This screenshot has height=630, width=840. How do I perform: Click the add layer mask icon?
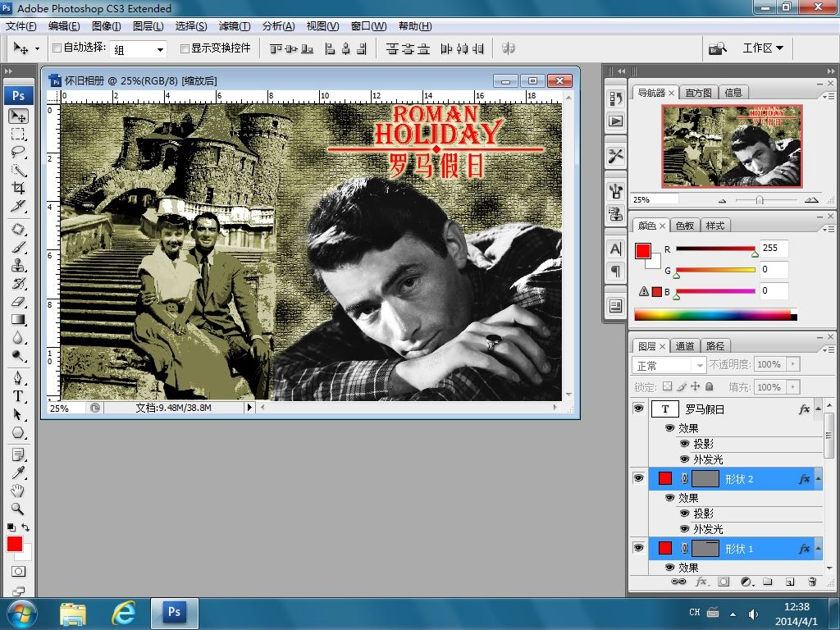click(724, 582)
